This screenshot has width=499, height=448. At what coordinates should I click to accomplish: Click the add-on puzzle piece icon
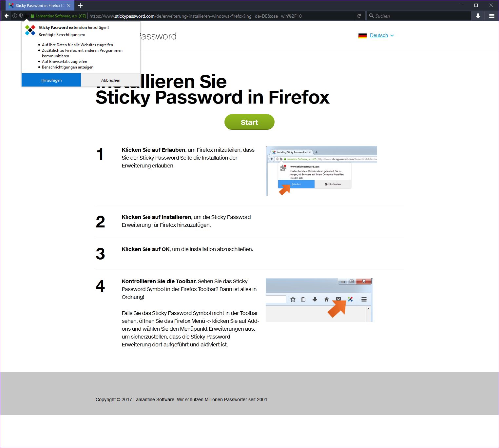coord(27,16)
